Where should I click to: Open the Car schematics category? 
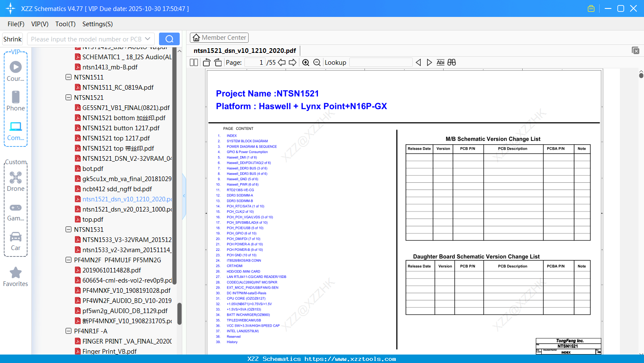pos(16,237)
